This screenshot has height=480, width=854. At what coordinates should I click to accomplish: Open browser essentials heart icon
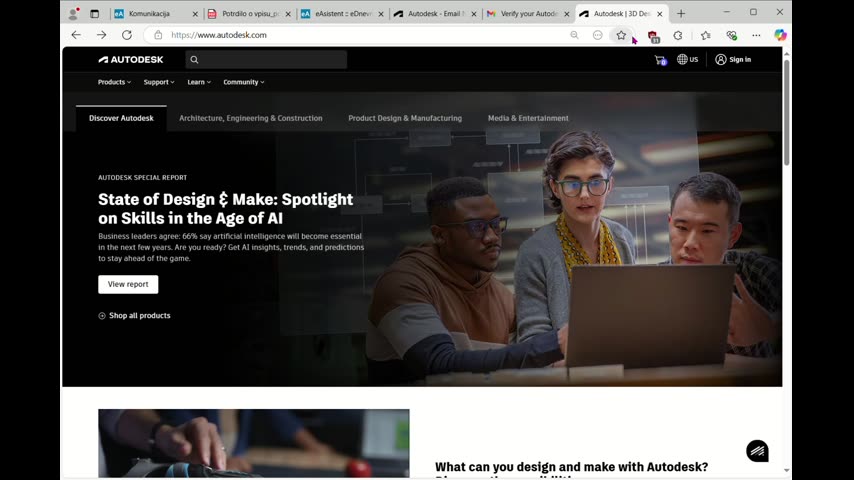731,35
